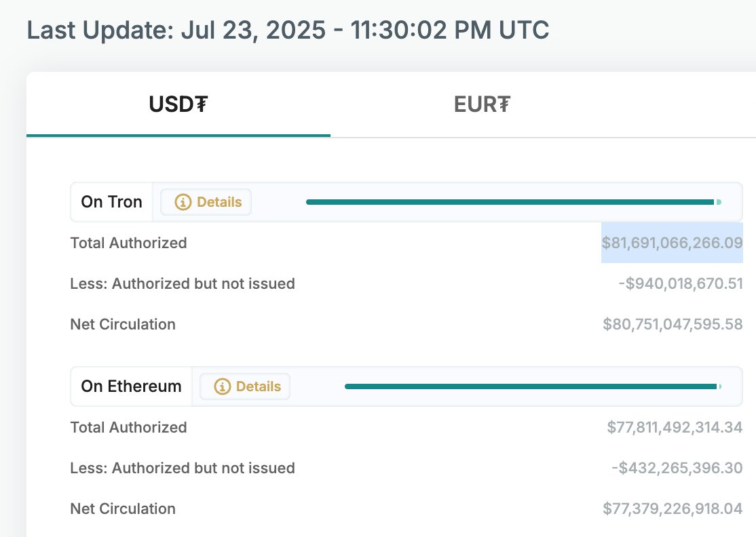Open Details for On Ethereum
The image size is (756, 537).
pos(245,386)
